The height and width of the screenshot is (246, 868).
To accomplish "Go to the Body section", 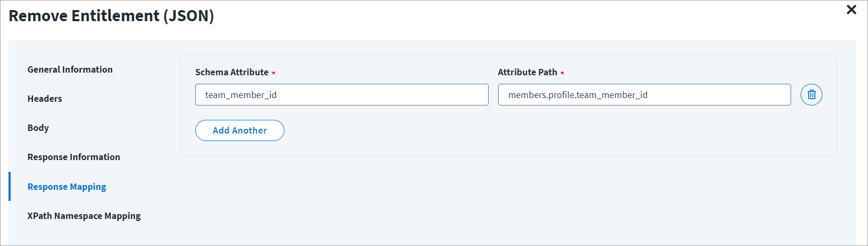I will (38, 128).
